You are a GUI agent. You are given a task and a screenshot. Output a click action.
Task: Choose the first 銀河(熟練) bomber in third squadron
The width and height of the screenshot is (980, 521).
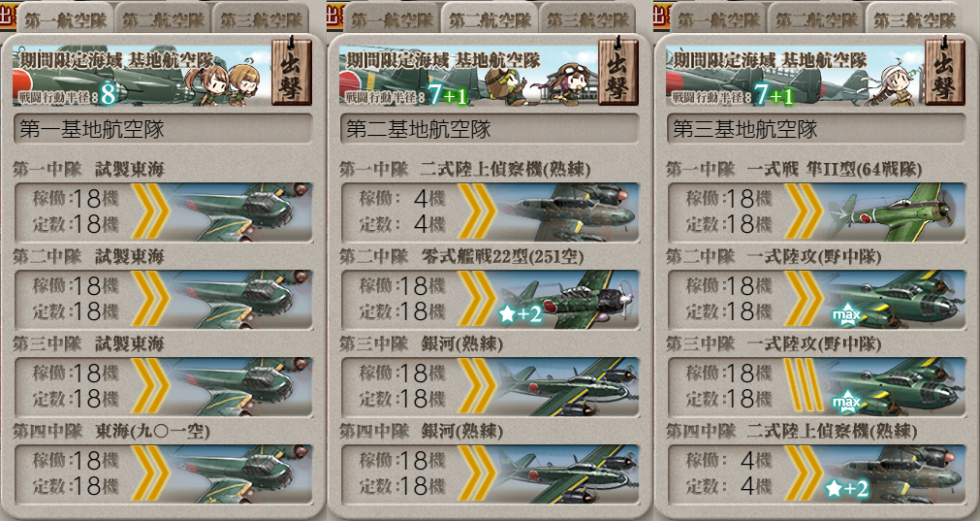(x=566, y=386)
